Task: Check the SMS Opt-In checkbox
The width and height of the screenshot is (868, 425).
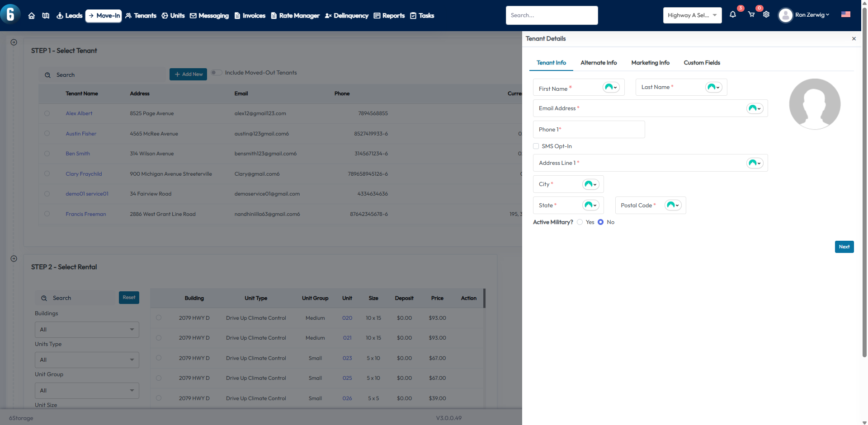Action: pyautogui.click(x=536, y=146)
